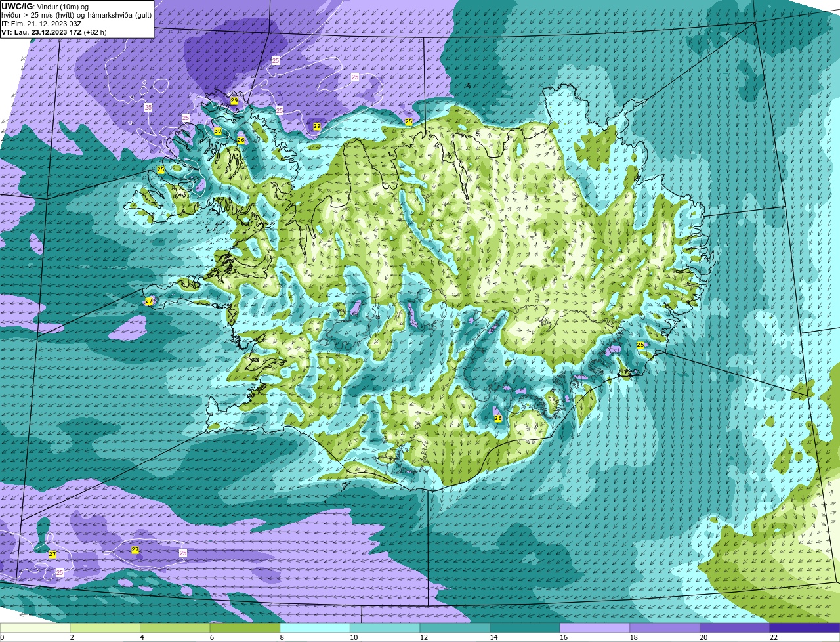840x642 pixels.
Task: Click the legend scale number 14
Action: tap(493, 637)
